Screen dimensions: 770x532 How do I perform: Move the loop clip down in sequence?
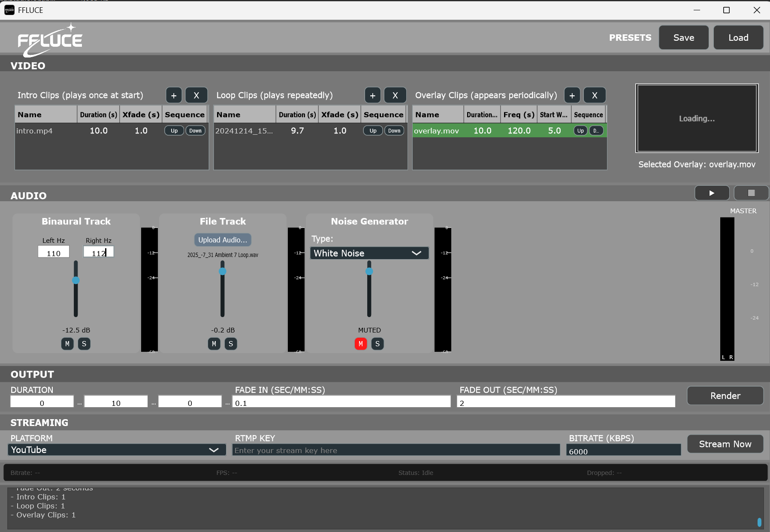[394, 131]
